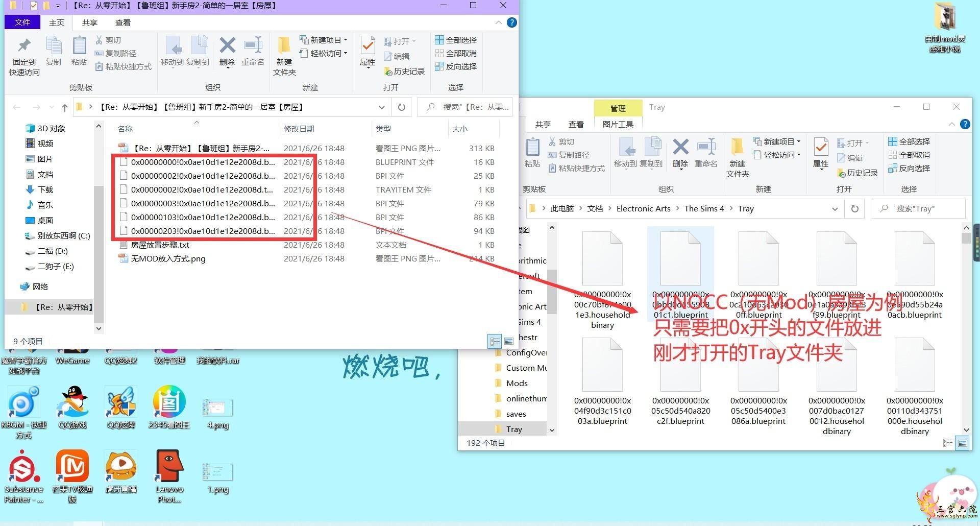Open 自制mod灵感和小说 desktop folder
Viewport: 980px width, 526px height.
(x=945, y=28)
